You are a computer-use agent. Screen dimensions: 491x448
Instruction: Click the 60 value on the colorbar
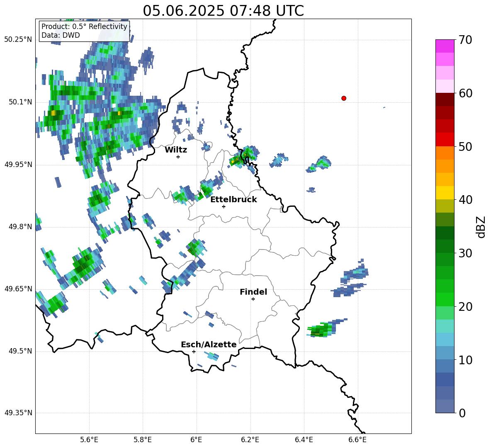pos(465,93)
